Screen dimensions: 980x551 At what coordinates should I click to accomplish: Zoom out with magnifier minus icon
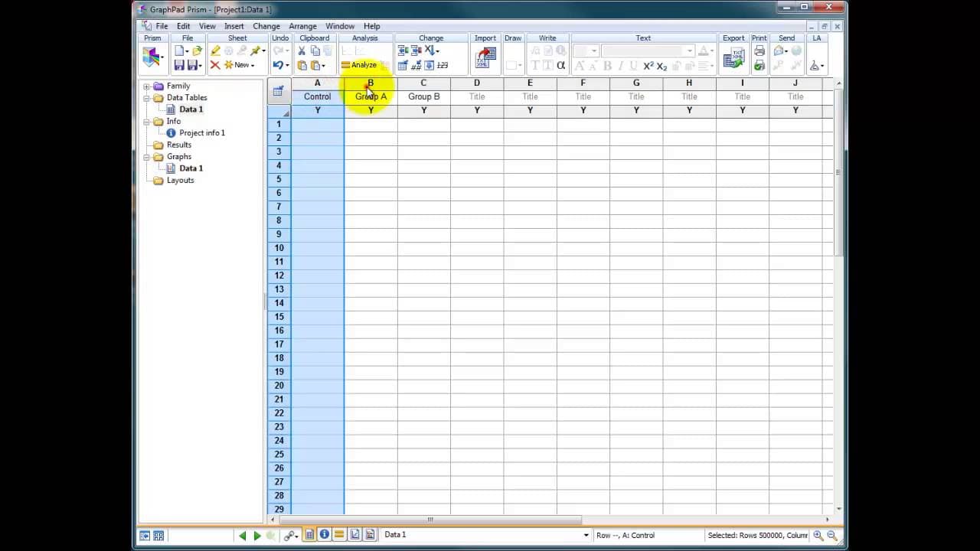832,536
